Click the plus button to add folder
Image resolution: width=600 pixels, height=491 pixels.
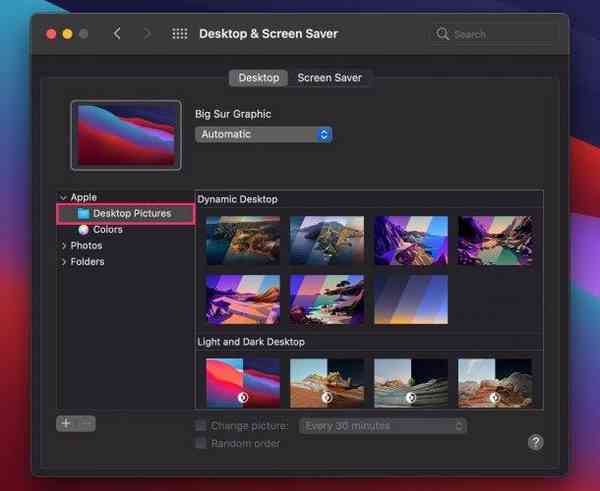[x=66, y=423]
